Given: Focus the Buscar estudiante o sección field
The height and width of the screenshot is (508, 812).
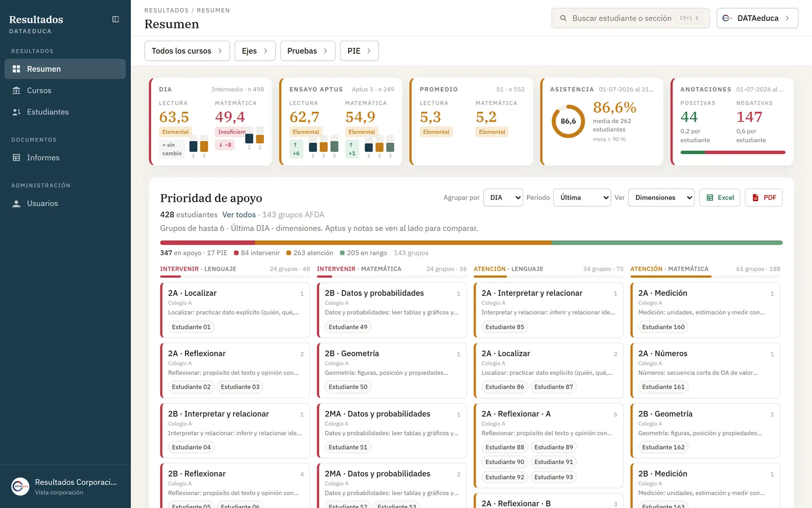Looking at the screenshot, I should pos(630,18).
